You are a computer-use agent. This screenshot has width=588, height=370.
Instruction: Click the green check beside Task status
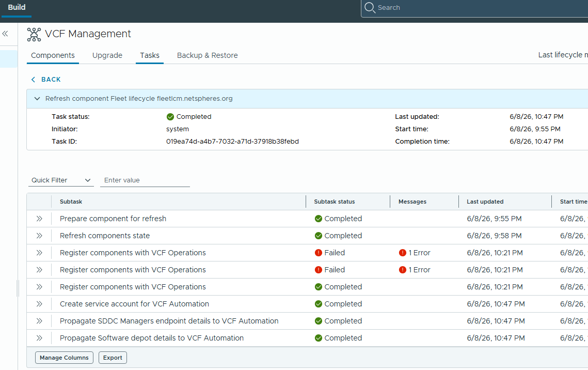point(170,117)
